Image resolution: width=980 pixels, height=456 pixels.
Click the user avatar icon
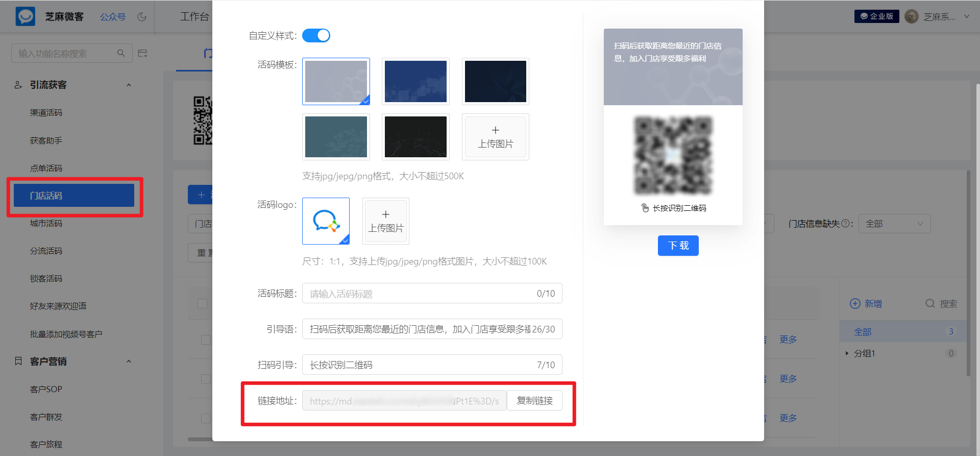(x=911, y=16)
